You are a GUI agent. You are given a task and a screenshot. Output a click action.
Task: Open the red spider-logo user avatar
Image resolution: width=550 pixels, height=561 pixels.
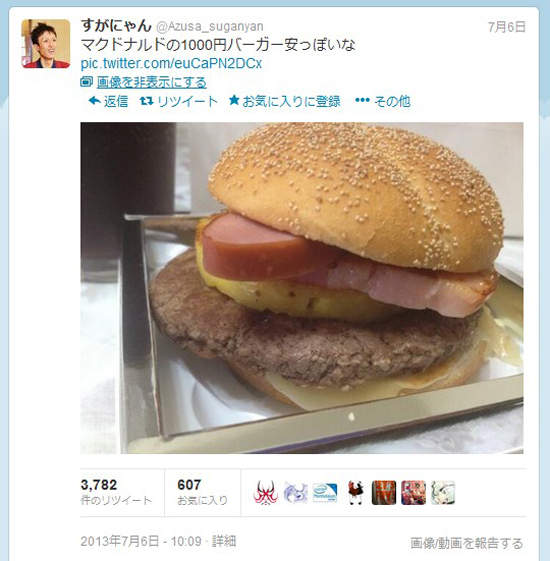click(x=266, y=493)
